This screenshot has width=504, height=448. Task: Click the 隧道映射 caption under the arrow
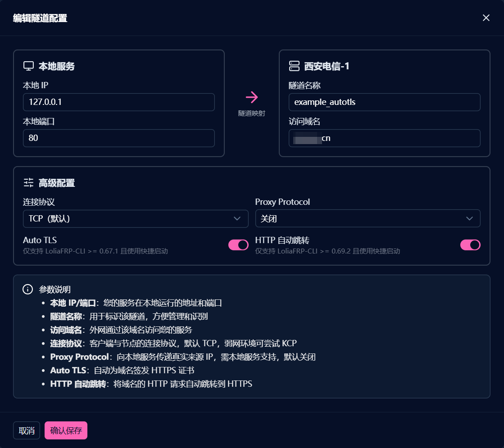(252, 113)
